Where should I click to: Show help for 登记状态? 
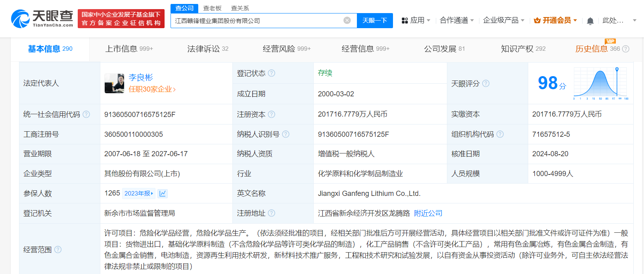[272, 73]
